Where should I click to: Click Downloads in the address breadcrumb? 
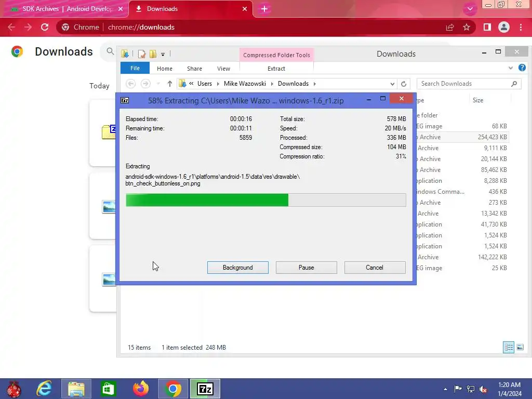pyautogui.click(x=293, y=84)
